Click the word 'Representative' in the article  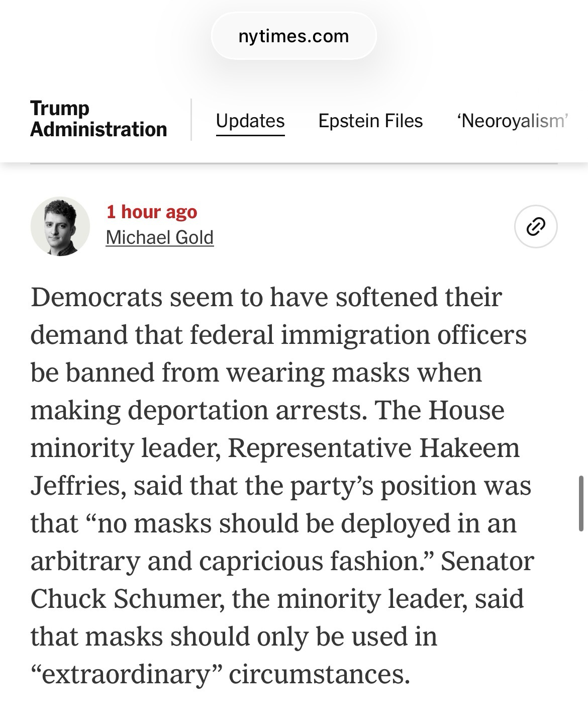click(319, 448)
